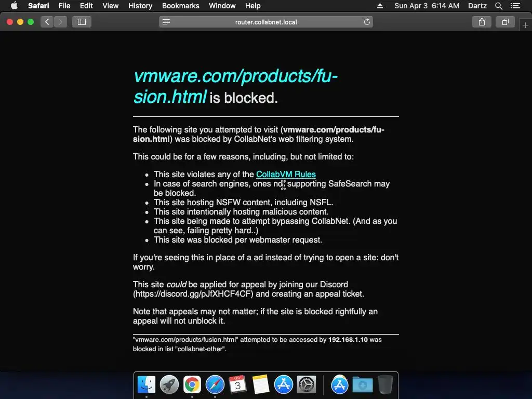The height and width of the screenshot is (399, 532).
Task: Open the Help menu
Action: coord(253,6)
